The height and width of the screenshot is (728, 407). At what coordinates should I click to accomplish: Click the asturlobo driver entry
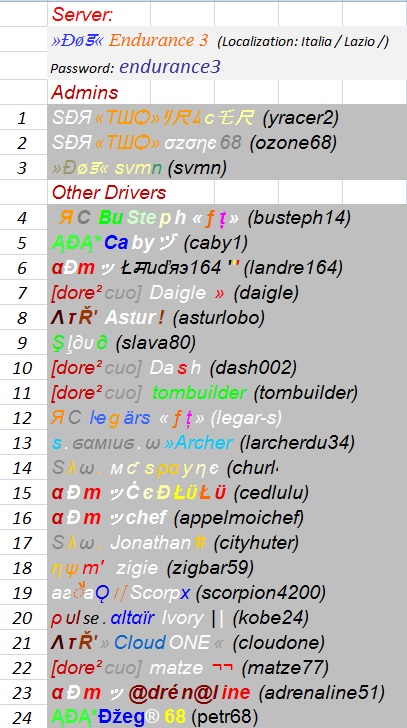[x=227, y=318]
